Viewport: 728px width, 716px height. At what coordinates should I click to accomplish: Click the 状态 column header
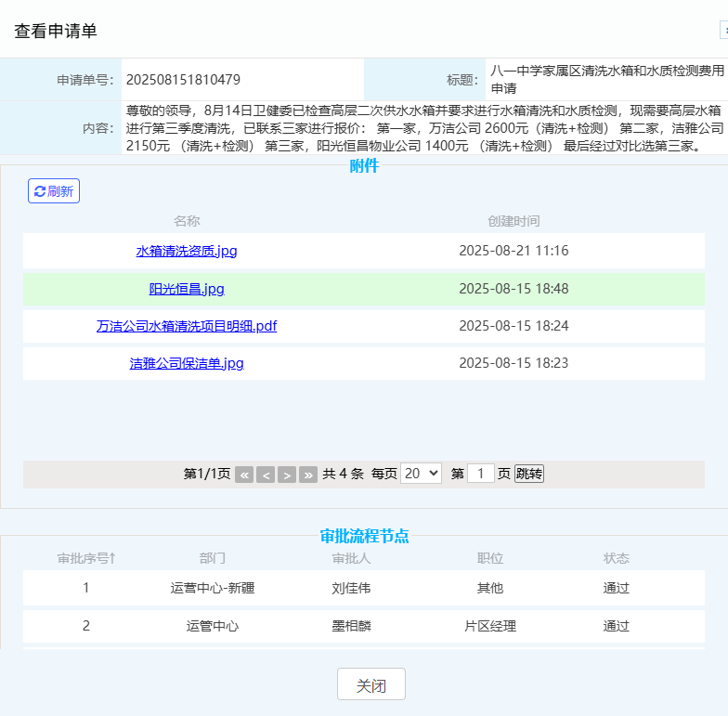point(616,558)
